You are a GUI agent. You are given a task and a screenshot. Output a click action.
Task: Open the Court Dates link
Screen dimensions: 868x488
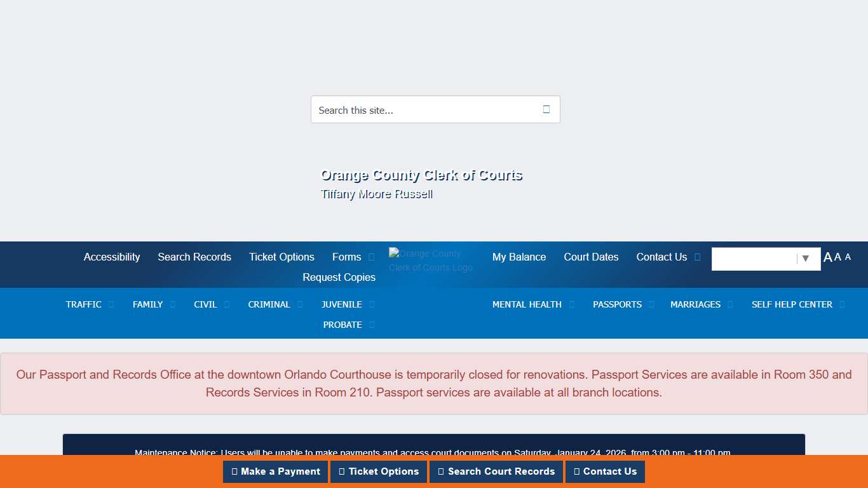[591, 257]
